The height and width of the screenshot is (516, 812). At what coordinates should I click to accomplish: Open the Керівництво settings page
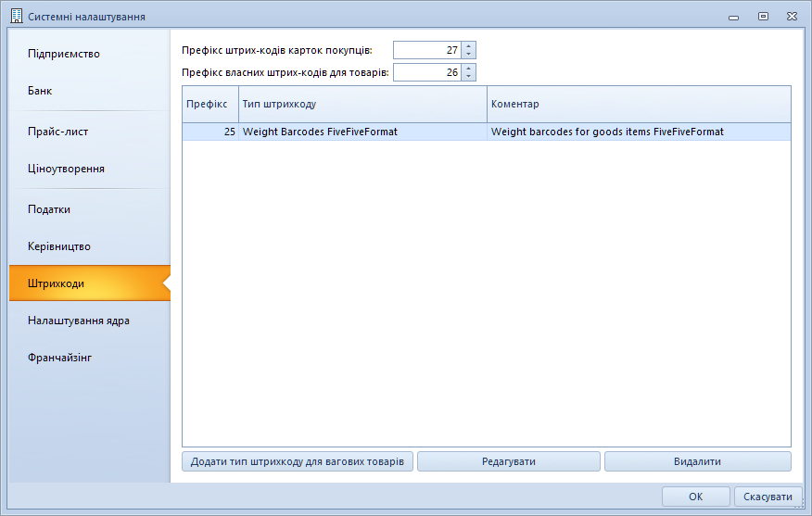[x=59, y=246]
